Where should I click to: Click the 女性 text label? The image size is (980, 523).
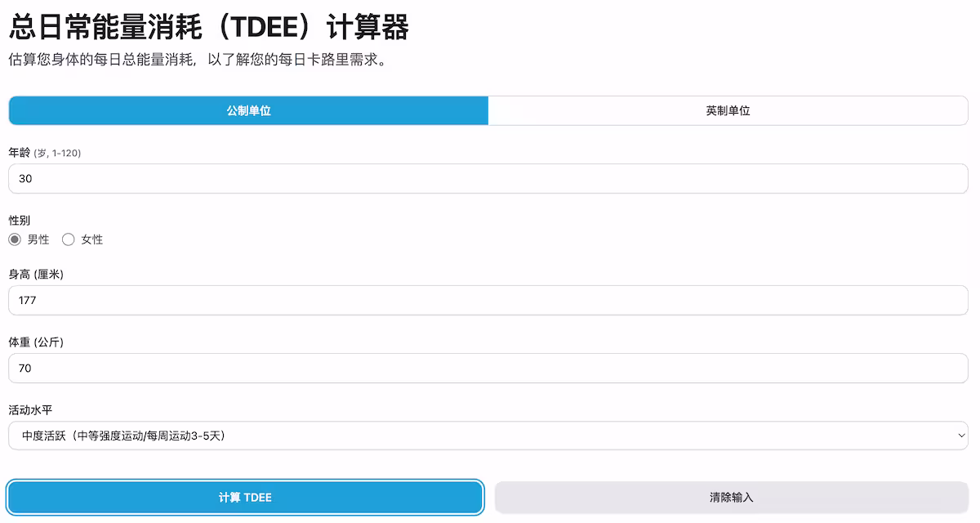click(x=92, y=239)
